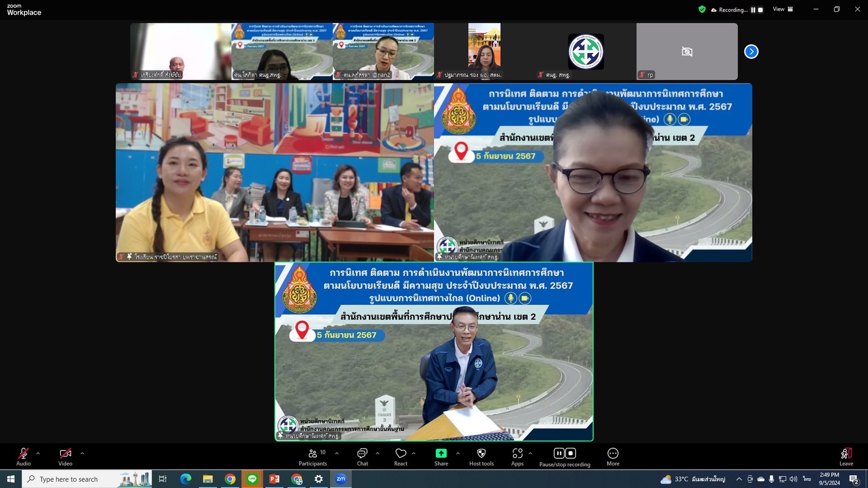Expand the Audio options arrow
Screen dimensions: 868x488
click(38, 453)
